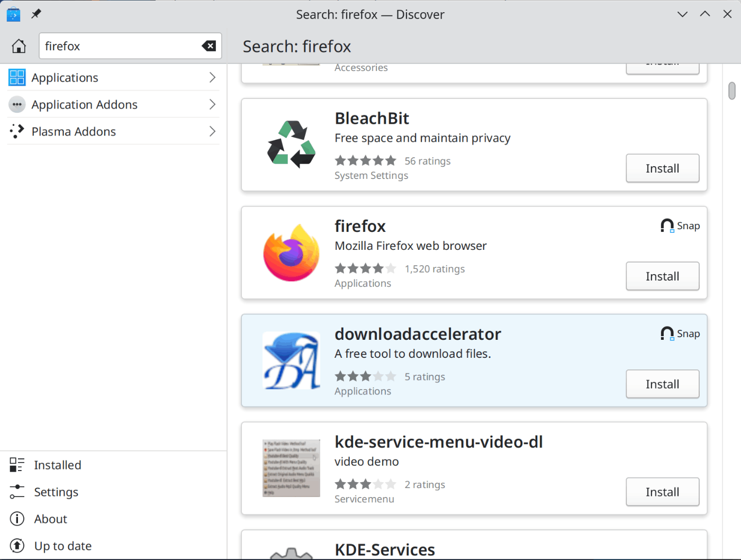Click the search field containing firefox
This screenshot has height=560, width=741.
(130, 46)
